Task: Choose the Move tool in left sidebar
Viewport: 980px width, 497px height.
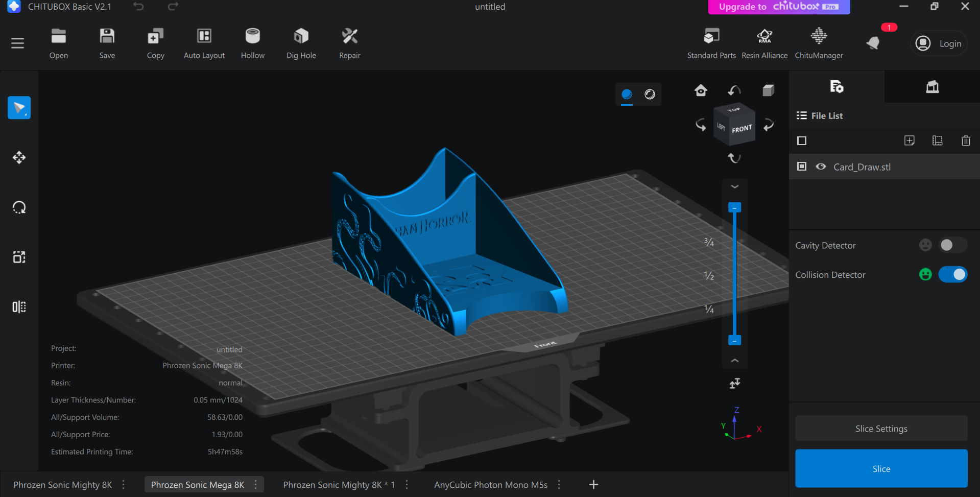Action: pyautogui.click(x=19, y=157)
